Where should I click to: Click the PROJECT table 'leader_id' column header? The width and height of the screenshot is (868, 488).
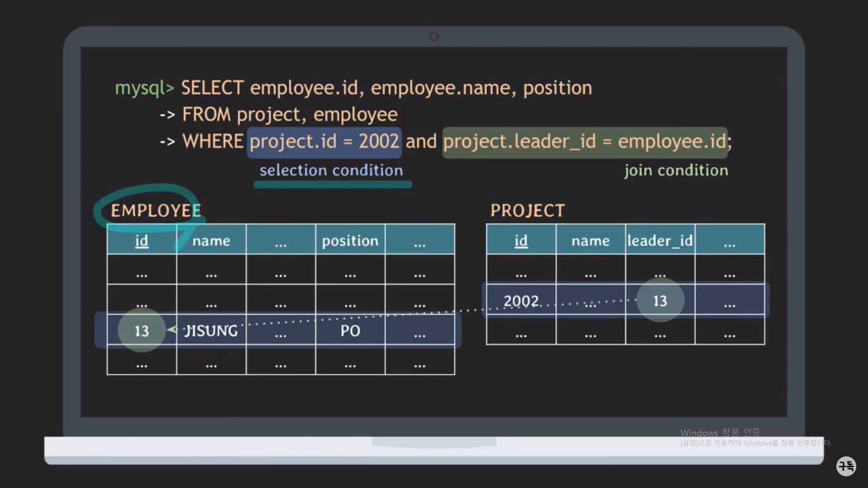click(660, 240)
